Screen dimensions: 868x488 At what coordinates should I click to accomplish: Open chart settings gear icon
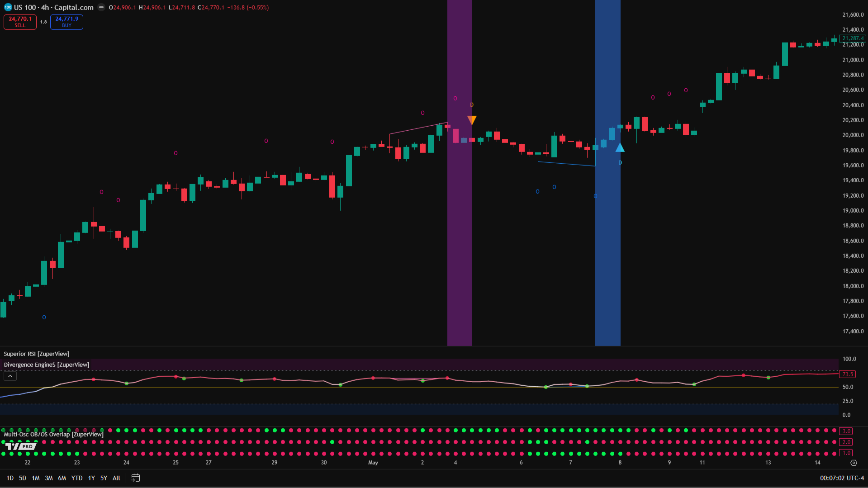tap(854, 463)
